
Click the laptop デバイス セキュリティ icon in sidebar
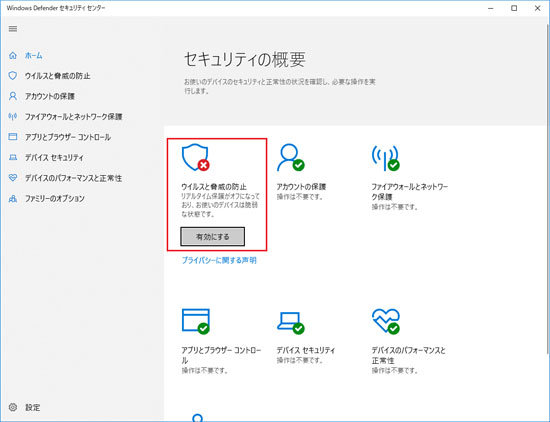[13, 158]
